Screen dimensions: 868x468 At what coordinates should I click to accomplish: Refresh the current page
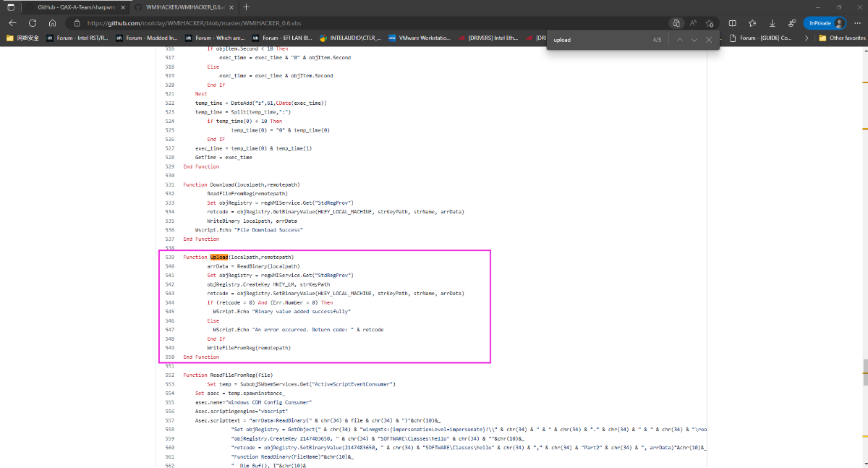point(32,22)
